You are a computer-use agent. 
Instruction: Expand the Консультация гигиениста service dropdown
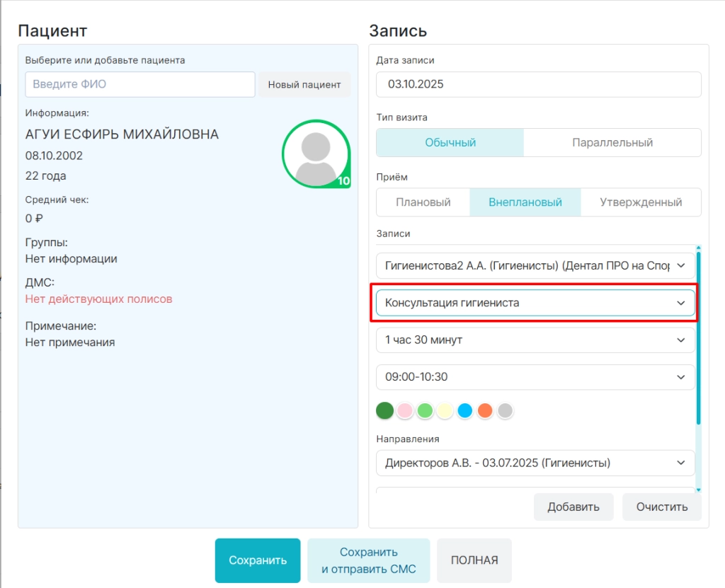pos(535,303)
